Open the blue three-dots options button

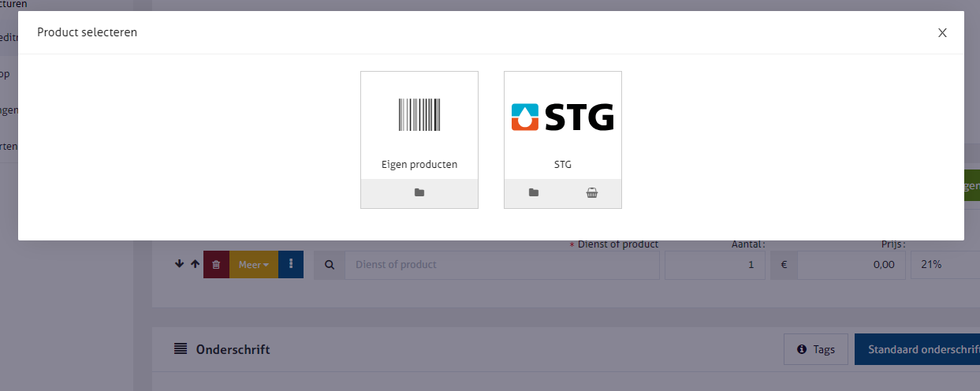point(291,265)
